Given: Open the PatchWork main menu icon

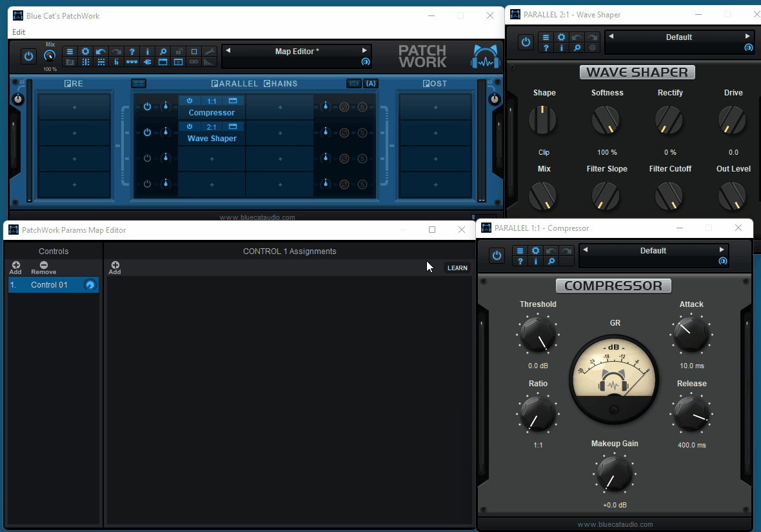Looking at the screenshot, I should click(70, 52).
